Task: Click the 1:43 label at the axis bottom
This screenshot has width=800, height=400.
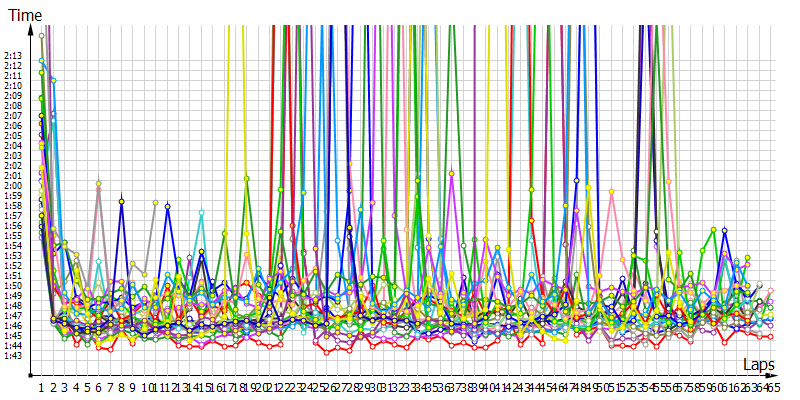Action: coord(13,356)
